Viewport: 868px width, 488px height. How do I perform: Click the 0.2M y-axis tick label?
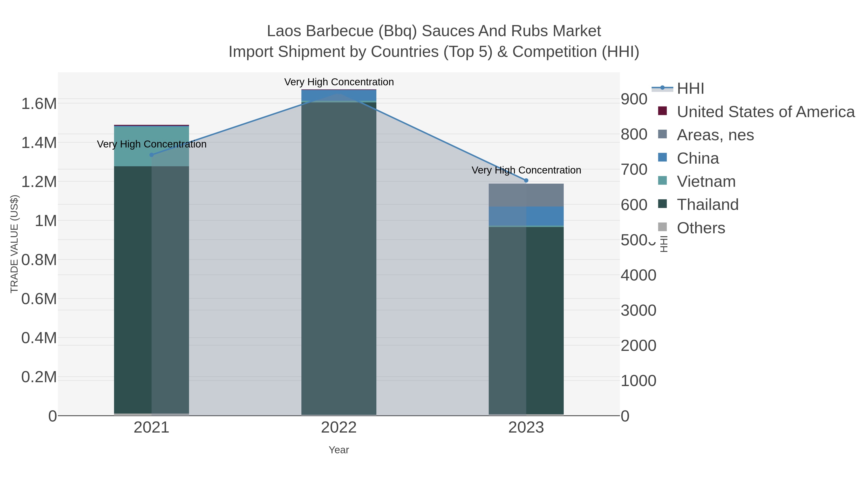[x=39, y=377]
